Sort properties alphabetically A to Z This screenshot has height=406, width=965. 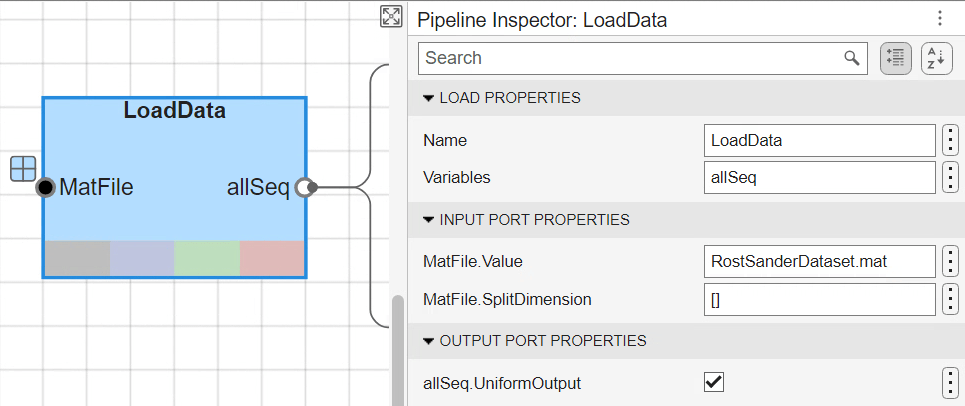tap(936, 58)
